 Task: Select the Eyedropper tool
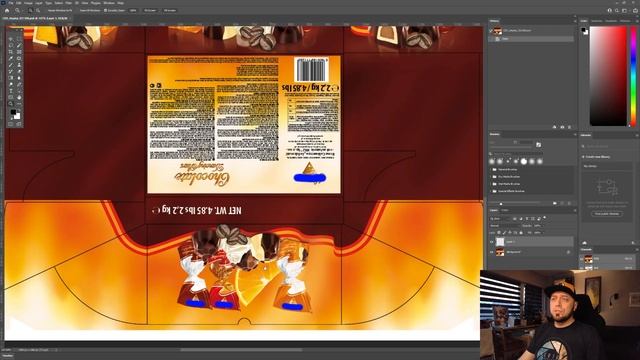click(x=11, y=58)
